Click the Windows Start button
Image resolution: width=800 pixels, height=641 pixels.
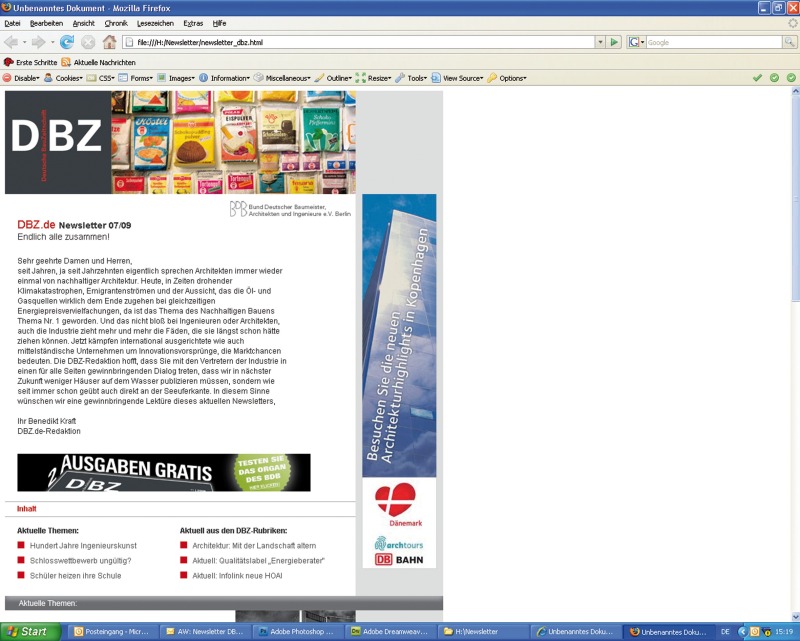point(31,632)
